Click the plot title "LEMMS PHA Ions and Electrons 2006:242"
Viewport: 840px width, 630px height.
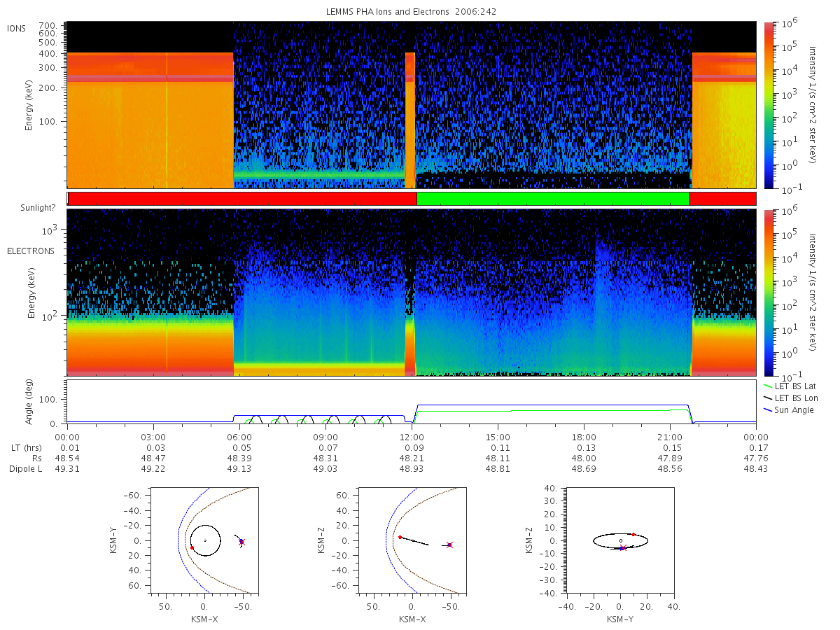point(412,12)
